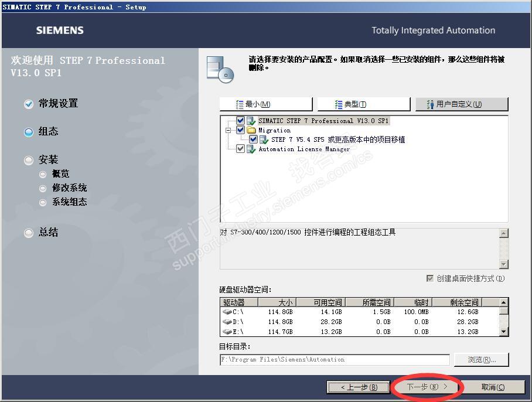Click description box scroll up arrow

point(504,233)
